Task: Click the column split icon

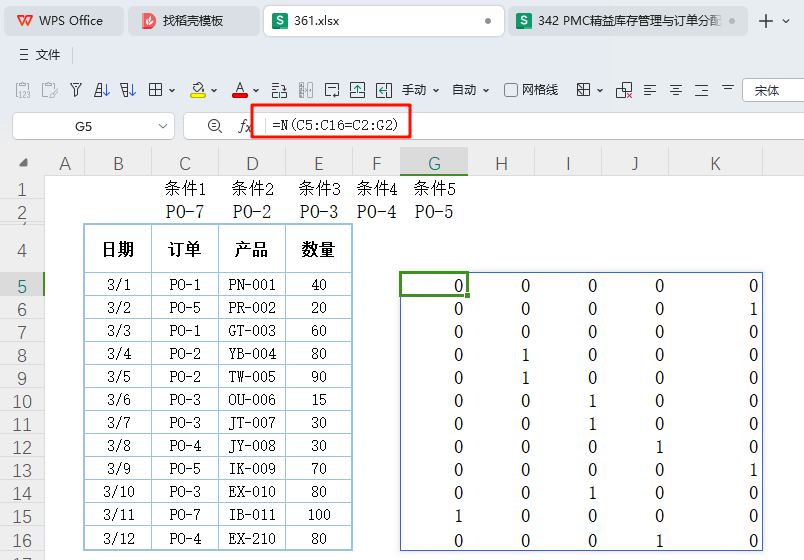Action: [306, 90]
